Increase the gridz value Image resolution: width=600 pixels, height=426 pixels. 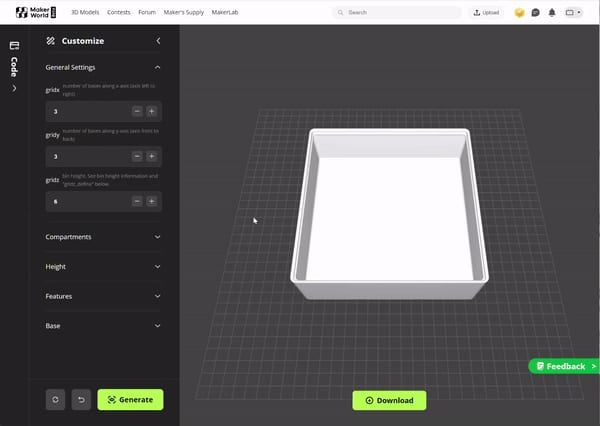coord(152,201)
